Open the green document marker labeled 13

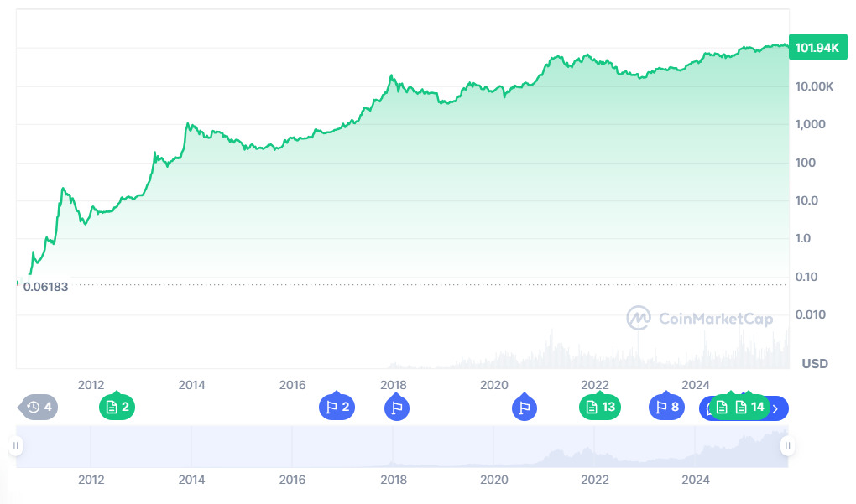[600, 408]
